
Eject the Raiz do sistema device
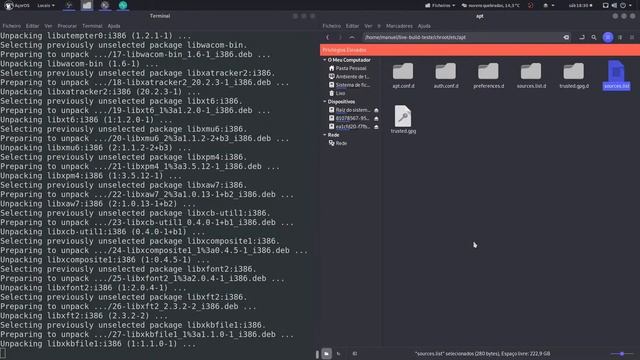(x=376, y=110)
